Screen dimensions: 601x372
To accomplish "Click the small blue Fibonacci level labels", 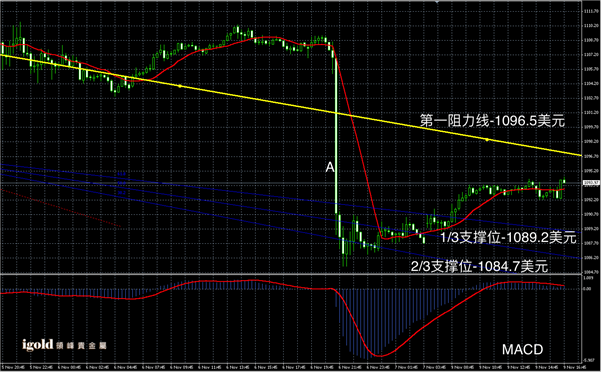I will click(x=122, y=184).
